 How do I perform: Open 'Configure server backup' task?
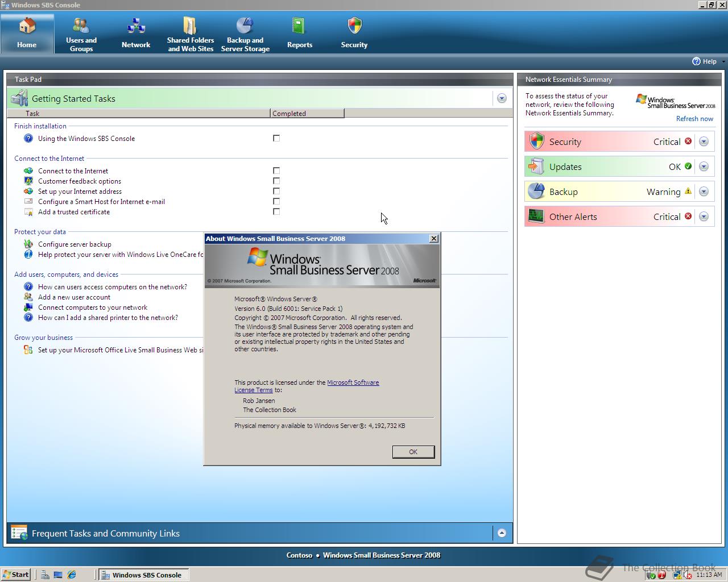coord(75,244)
